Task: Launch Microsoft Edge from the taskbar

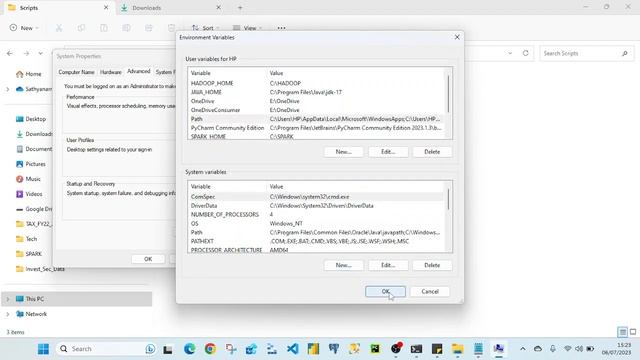Action: click(x=189, y=349)
